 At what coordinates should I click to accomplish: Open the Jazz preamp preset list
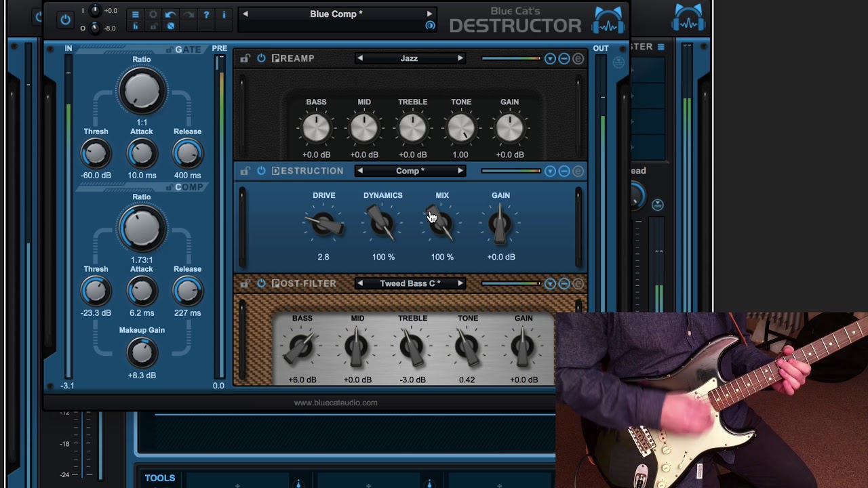pos(410,58)
